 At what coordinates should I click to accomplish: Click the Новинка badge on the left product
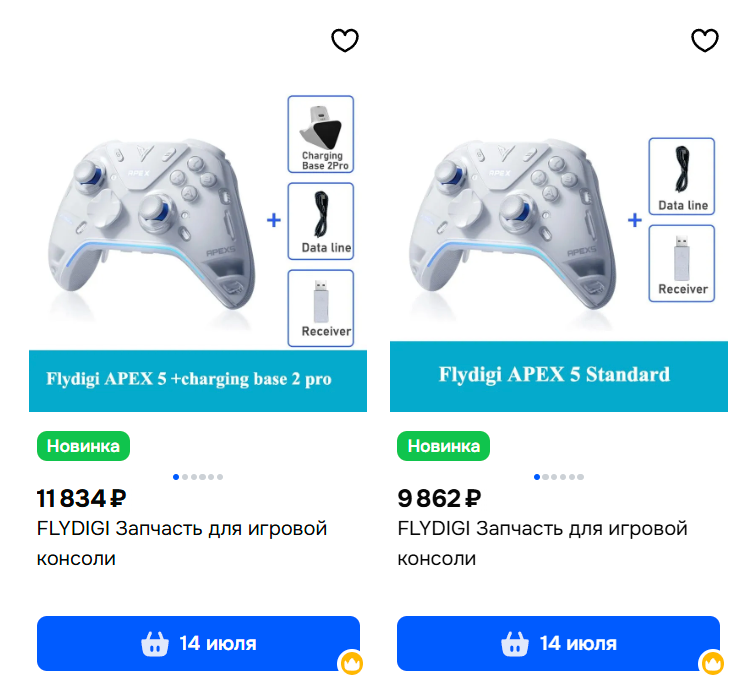click(83, 446)
